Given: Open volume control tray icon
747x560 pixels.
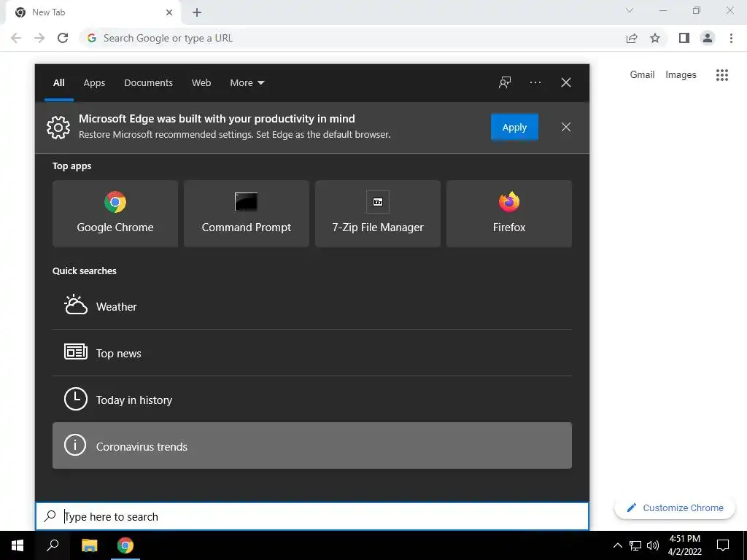Looking at the screenshot, I should click(x=653, y=545).
